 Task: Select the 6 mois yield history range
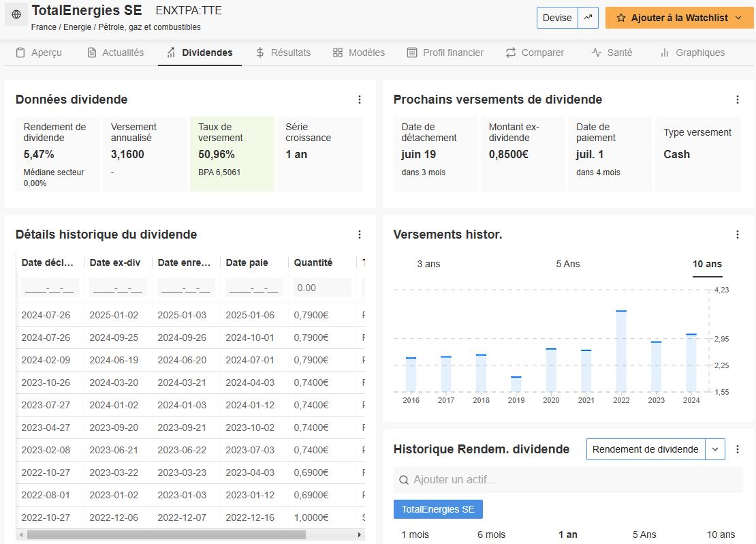click(491, 535)
